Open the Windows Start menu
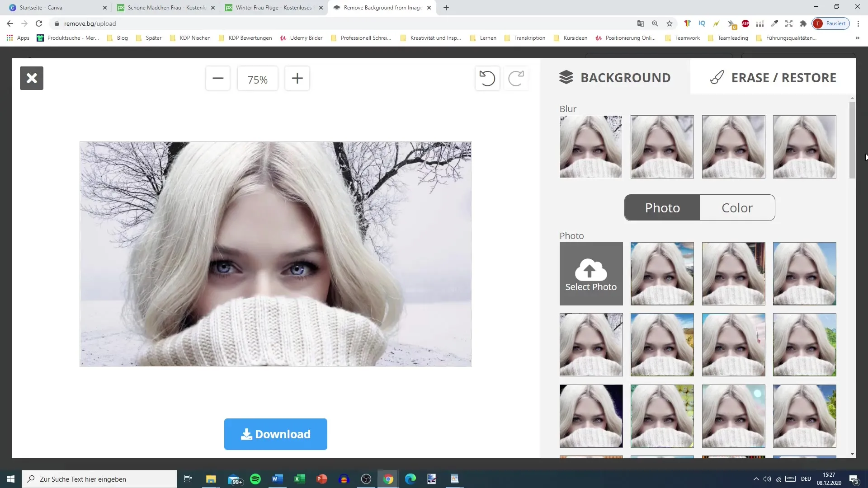This screenshot has width=868, height=488. [x=11, y=479]
